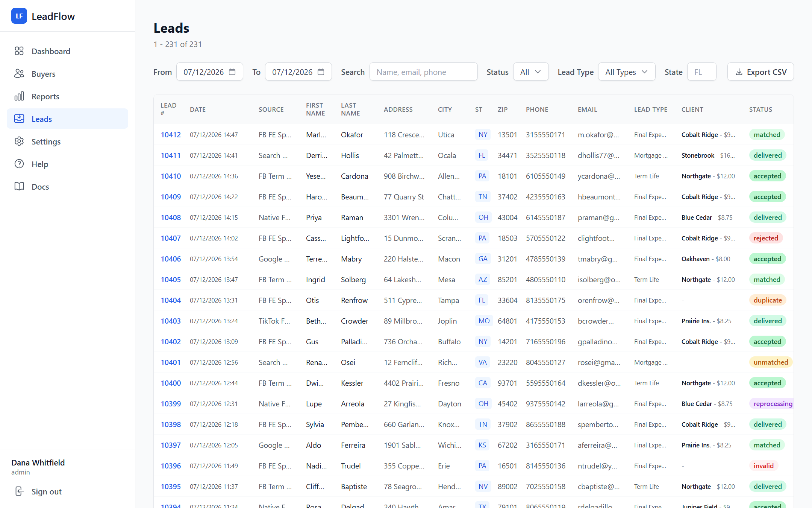Click the Dashboard grid icon

pyautogui.click(x=19, y=51)
